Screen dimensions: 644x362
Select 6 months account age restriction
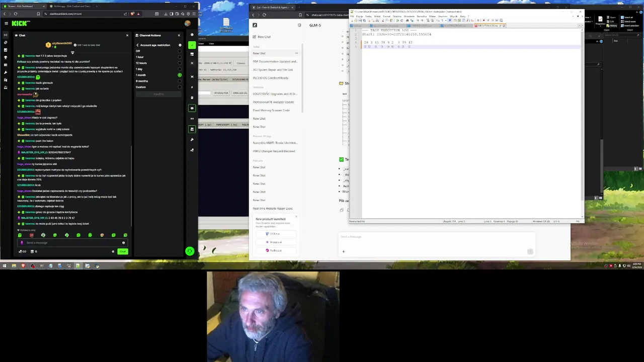(180, 81)
